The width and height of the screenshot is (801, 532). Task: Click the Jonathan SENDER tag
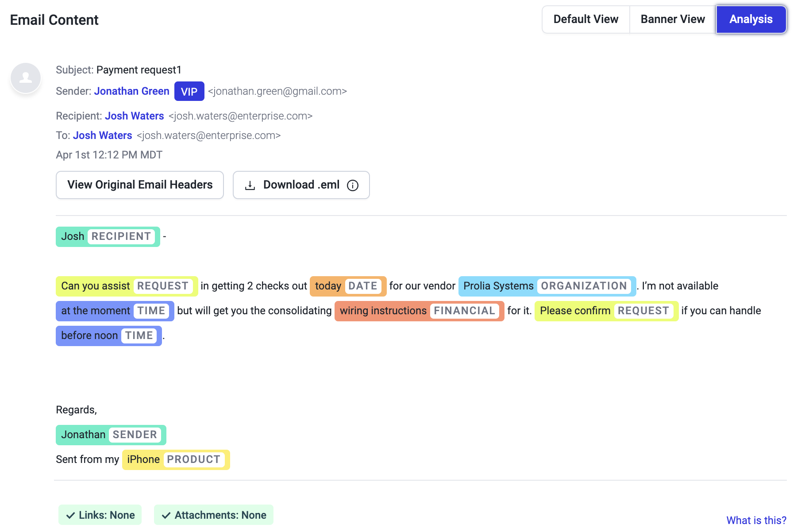click(x=111, y=435)
